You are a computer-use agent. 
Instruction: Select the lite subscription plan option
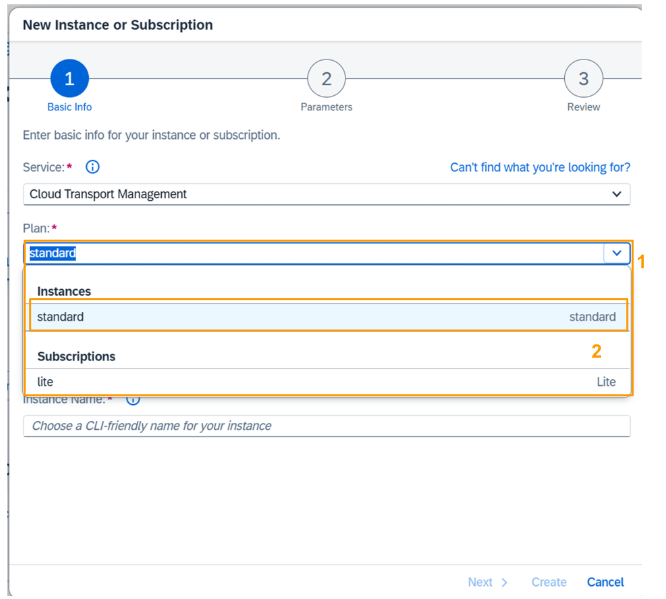point(327,381)
